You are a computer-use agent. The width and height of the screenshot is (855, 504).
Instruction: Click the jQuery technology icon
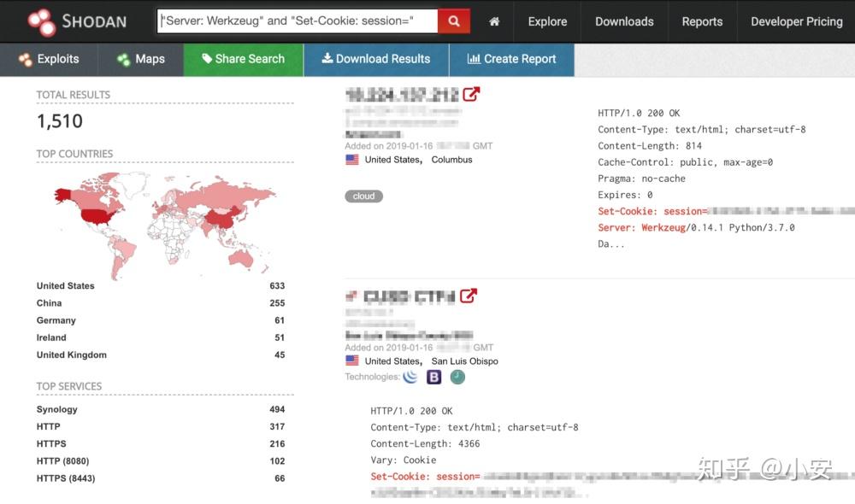click(x=410, y=377)
